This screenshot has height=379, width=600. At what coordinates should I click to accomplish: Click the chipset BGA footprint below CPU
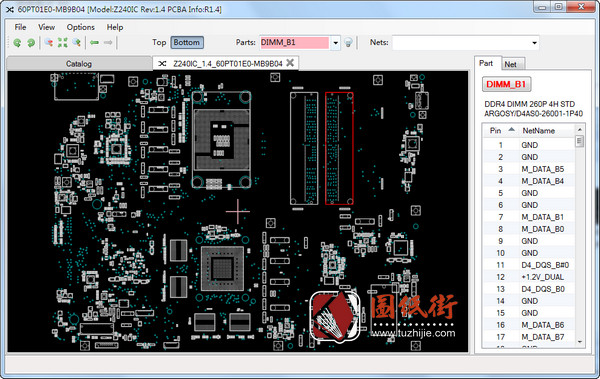coord(222,268)
